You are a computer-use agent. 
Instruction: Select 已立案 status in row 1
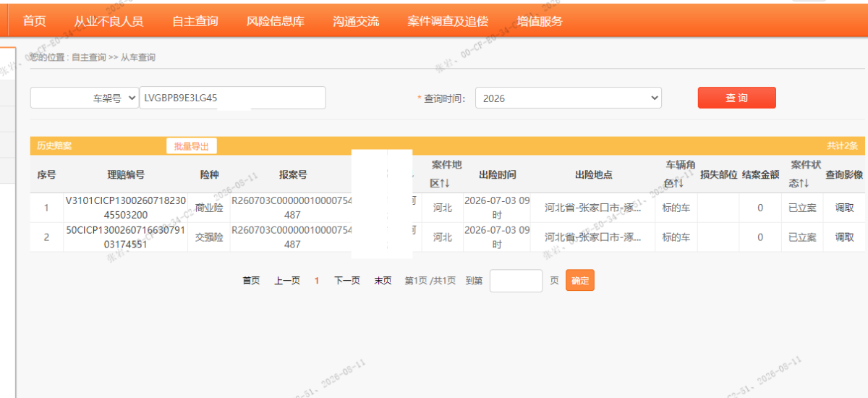coord(802,208)
